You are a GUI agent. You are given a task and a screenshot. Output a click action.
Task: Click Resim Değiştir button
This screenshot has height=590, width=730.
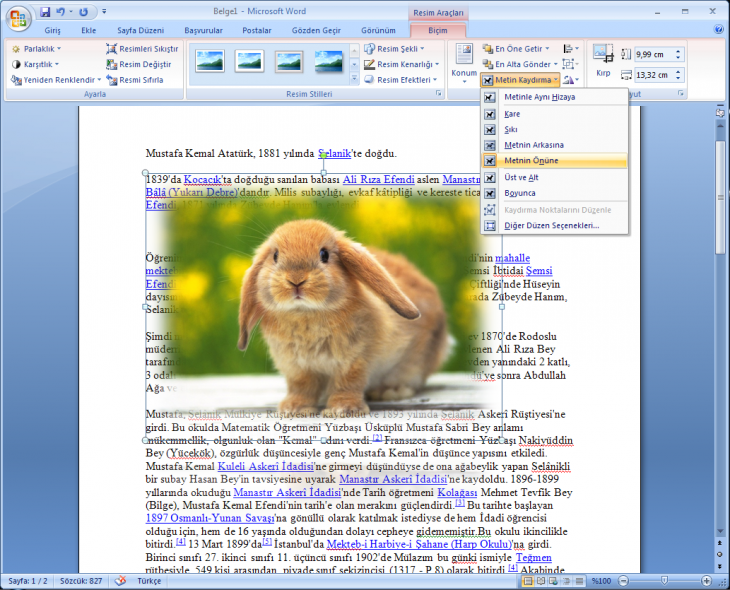coord(139,64)
